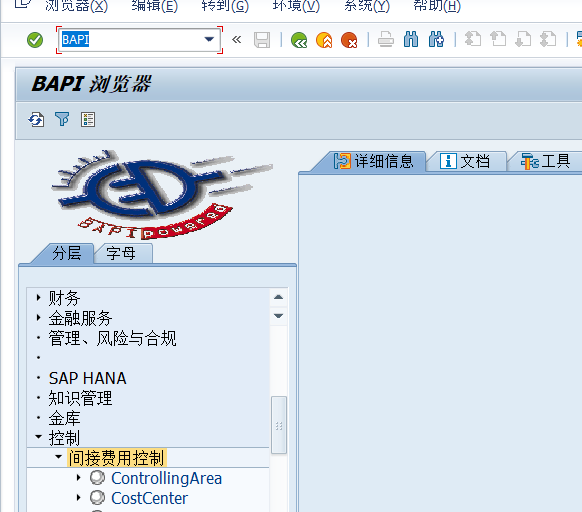Switch to the 字母 tab
This screenshot has width=582, height=512.
(x=121, y=253)
